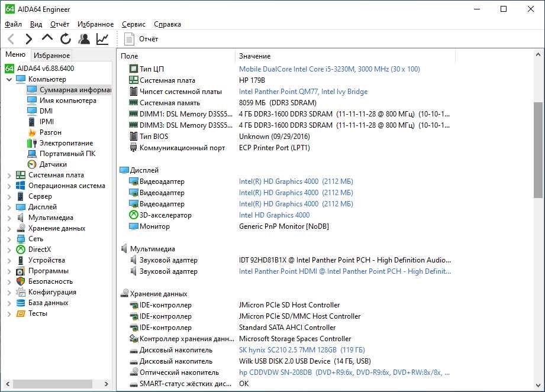
Task: Select Имя компьютера in the tree
Action: coord(68,101)
